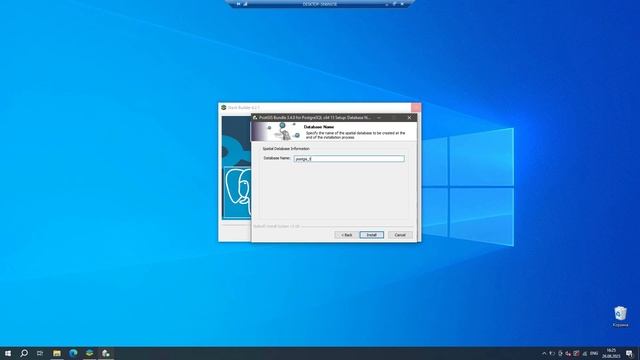Image resolution: width=640 pixels, height=360 pixels.
Task: Switch to PostGIS installer taskbar icon
Action: pos(106,353)
